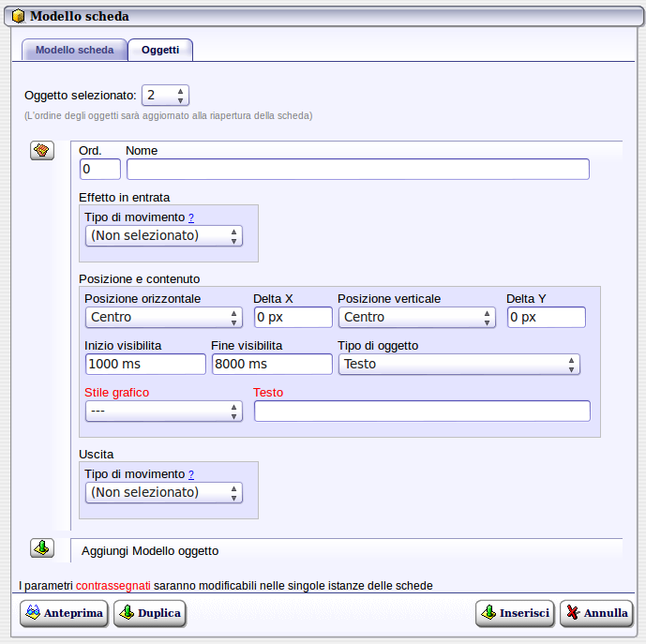Click the green arrow add-object icon
The height and width of the screenshot is (644, 646).
(41, 547)
